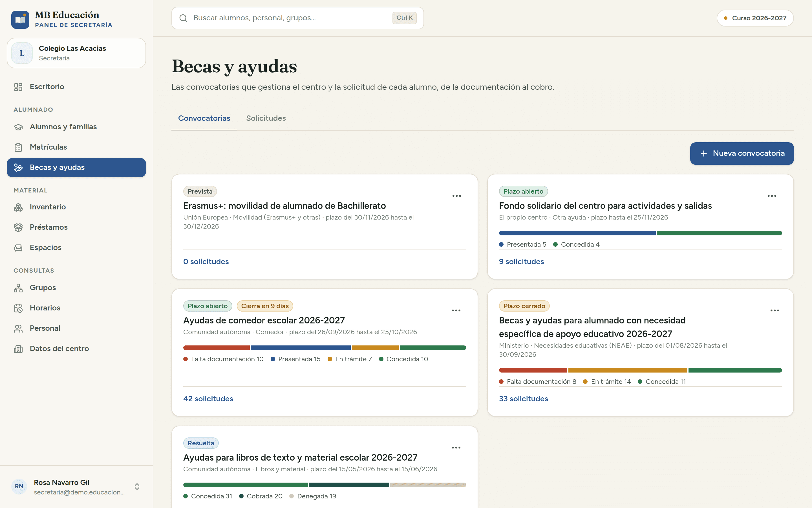Click the Plazo cerrado badge
The width and height of the screenshot is (812, 508).
pos(524,306)
